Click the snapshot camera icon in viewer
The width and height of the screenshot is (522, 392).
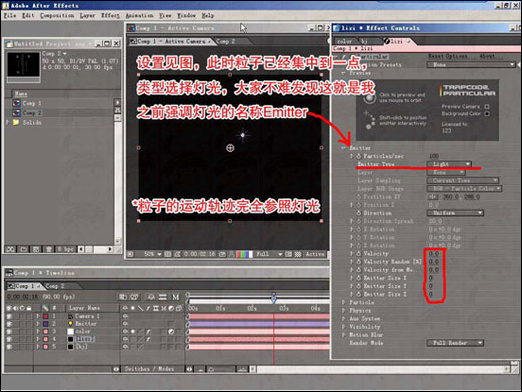click(222, 254)
